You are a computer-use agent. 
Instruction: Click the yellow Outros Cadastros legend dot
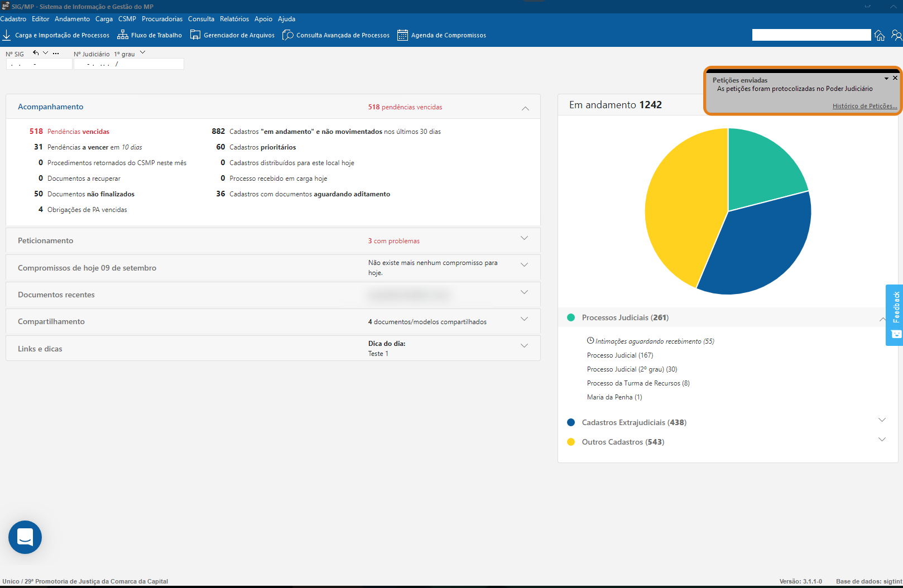click(571, 442)
